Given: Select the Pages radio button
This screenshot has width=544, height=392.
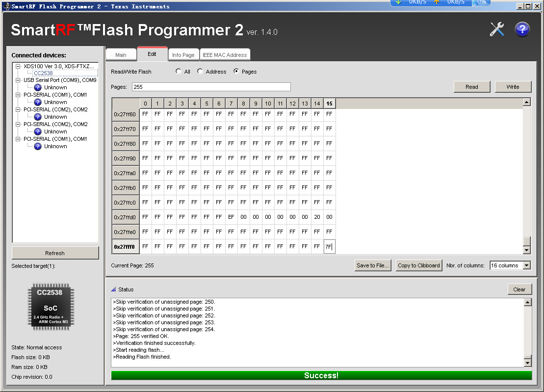Looking at the screenshot, I should (236, 71).
